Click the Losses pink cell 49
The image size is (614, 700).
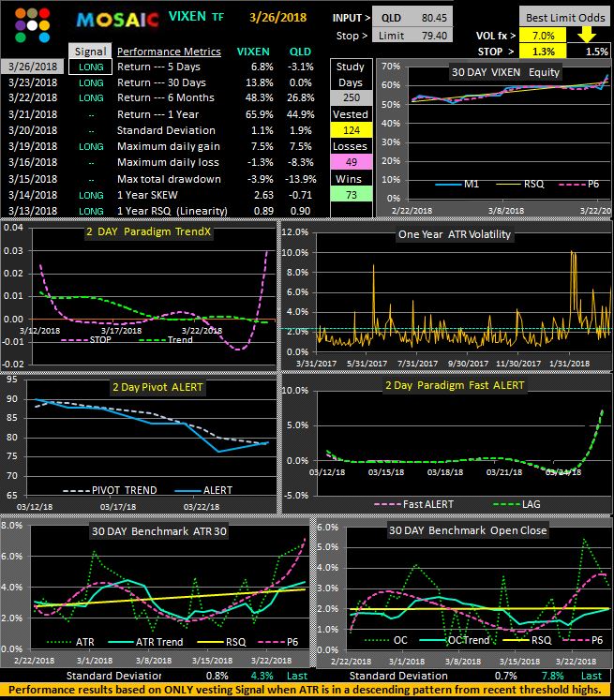(352, 162)
